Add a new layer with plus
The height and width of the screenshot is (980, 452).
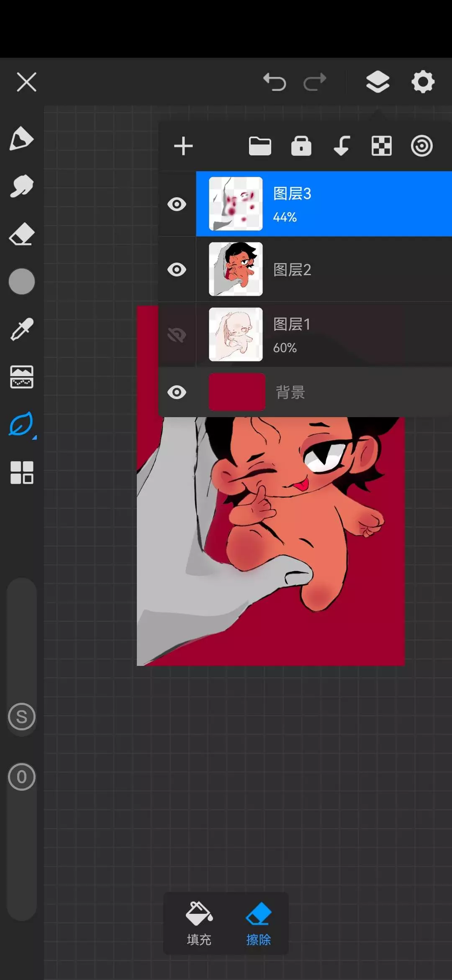(183, 146)
